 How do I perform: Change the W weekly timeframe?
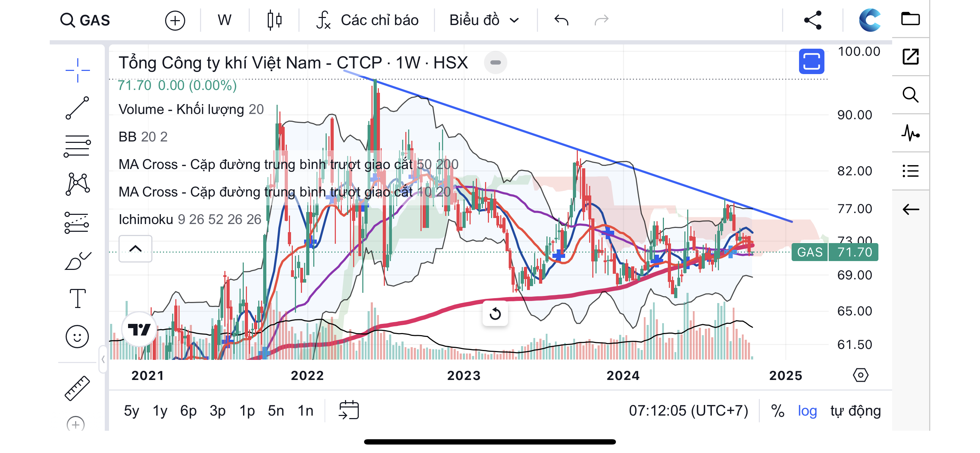[x=224, y=20]
